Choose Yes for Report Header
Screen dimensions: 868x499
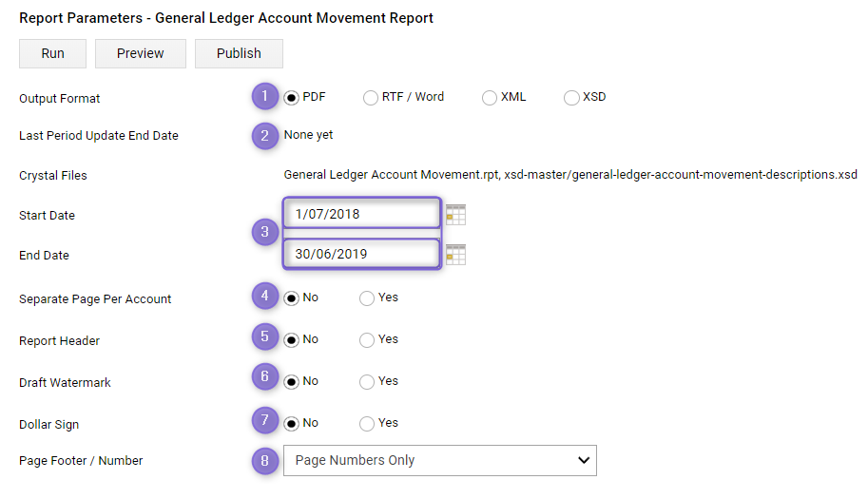(366, 340)
